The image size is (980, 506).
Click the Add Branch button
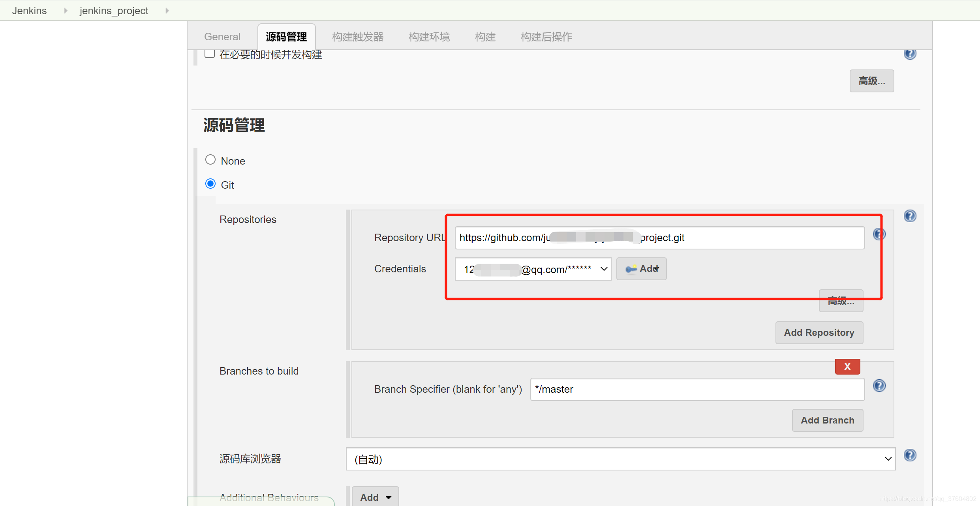(827, 420)
